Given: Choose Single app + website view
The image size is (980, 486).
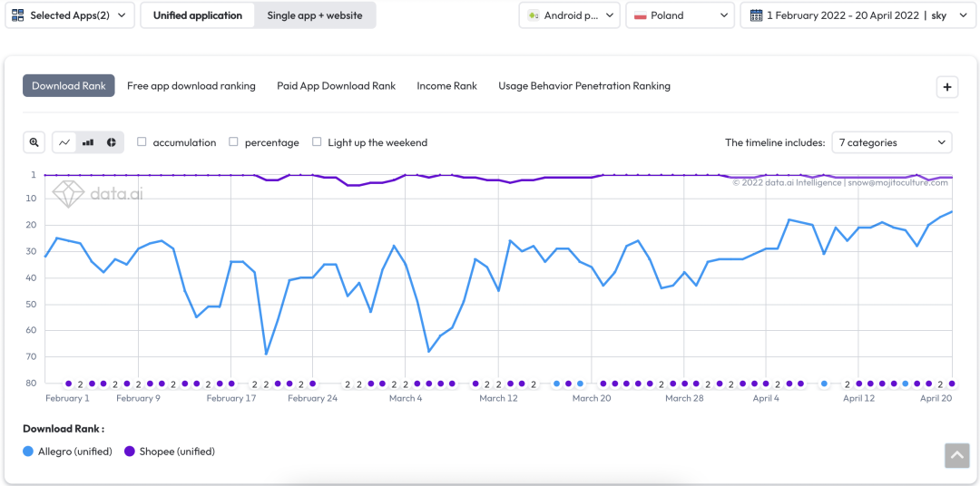Looking at the screenshot, I should click(314, 15).
